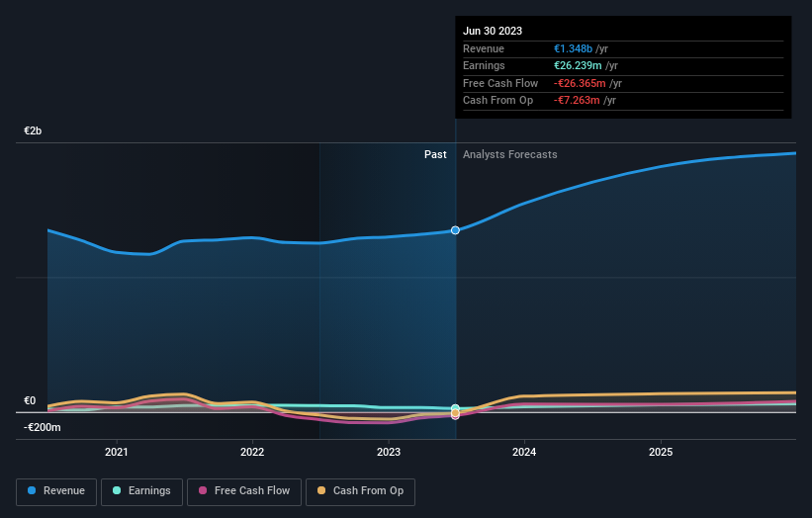The height and width of the screenshot is (518, 812).
Task: Click the €2b y-axis label
Action: click(33, 130)
